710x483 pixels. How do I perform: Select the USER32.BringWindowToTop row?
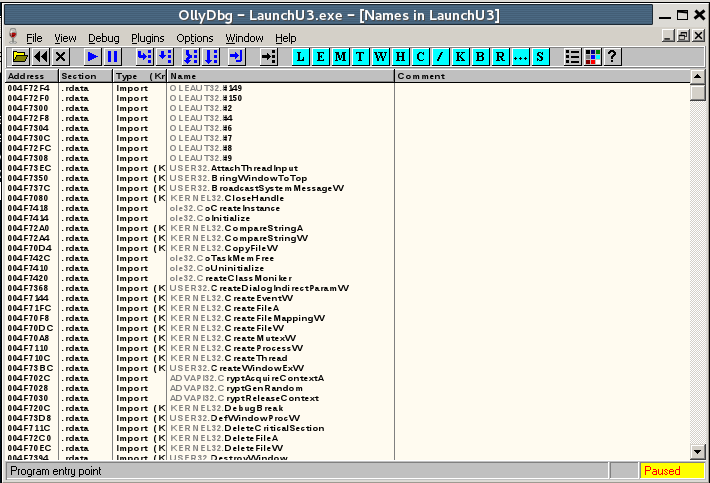click(348, 178)
